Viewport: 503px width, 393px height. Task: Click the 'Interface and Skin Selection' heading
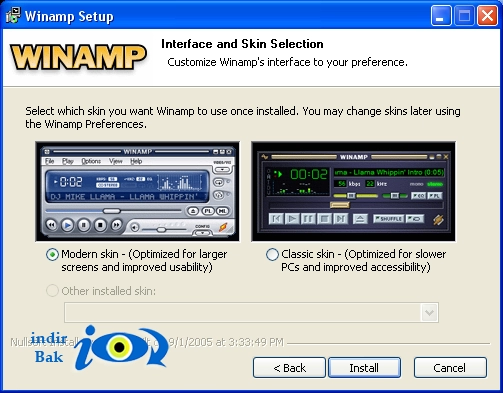coord(242,44)
